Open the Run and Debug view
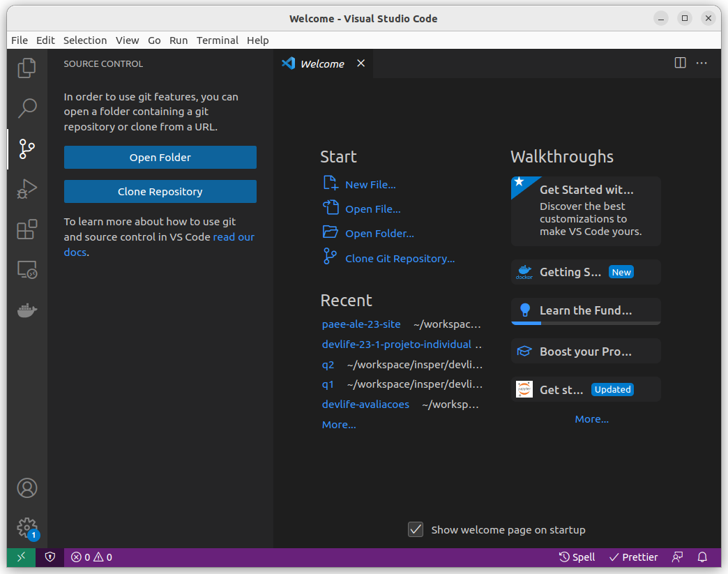728x574 pixels. pos(27,189)
